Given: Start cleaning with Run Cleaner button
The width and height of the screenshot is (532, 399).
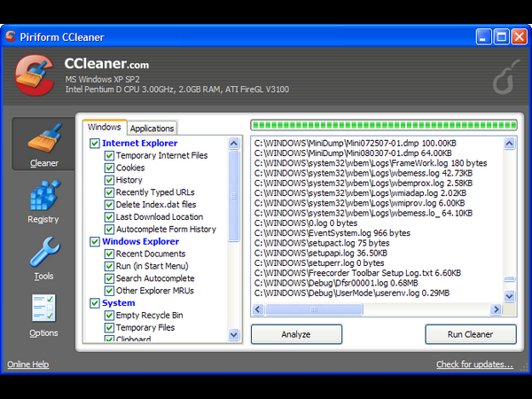Looking at the screenshot, I should (x=470, y=334).
